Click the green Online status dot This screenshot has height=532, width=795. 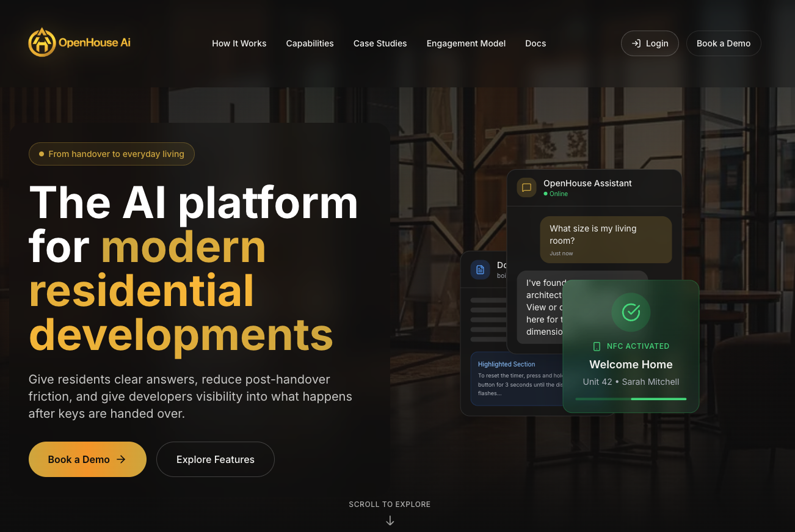pyautogui.click(x=545, y=194)
